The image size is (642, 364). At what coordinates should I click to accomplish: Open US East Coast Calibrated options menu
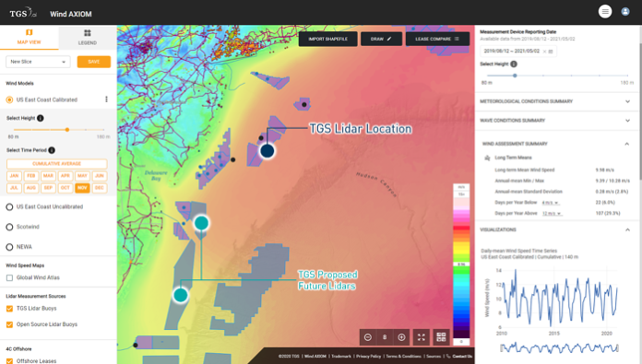(x=106, y=100)
